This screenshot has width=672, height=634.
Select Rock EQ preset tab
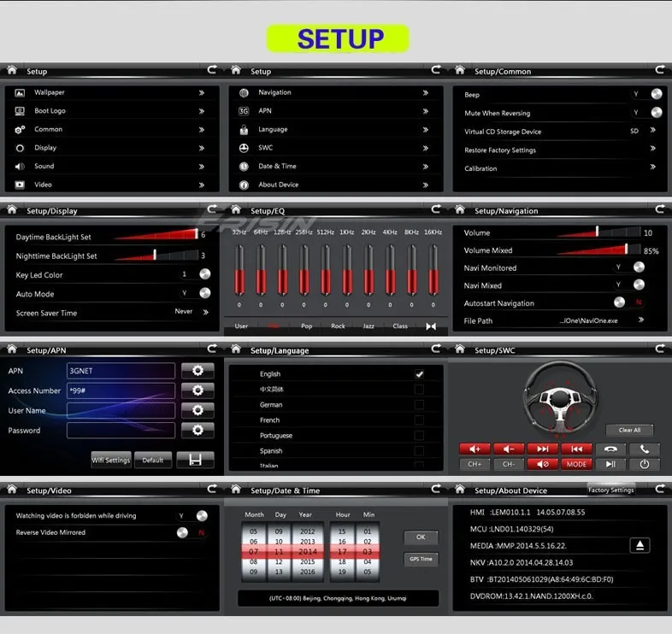tap(338, 326)
